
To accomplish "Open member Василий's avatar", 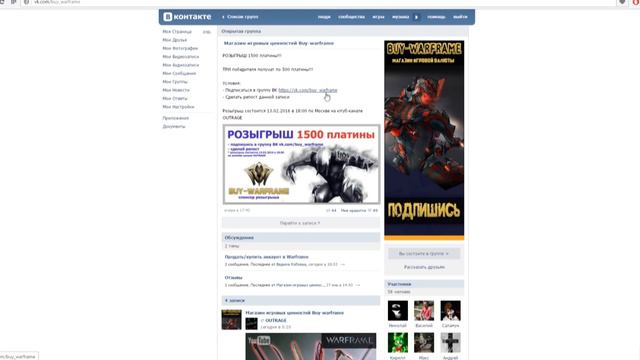I will (x=424, y=311).
